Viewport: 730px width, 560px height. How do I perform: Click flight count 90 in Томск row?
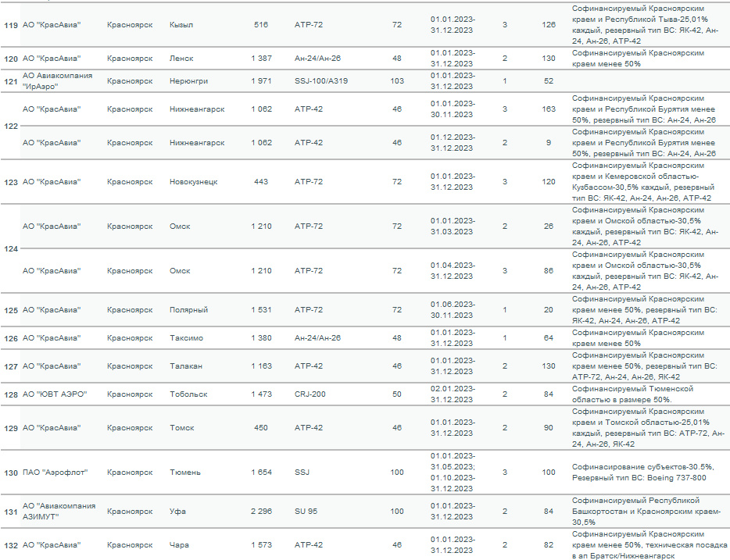click(x=549, y=428)
